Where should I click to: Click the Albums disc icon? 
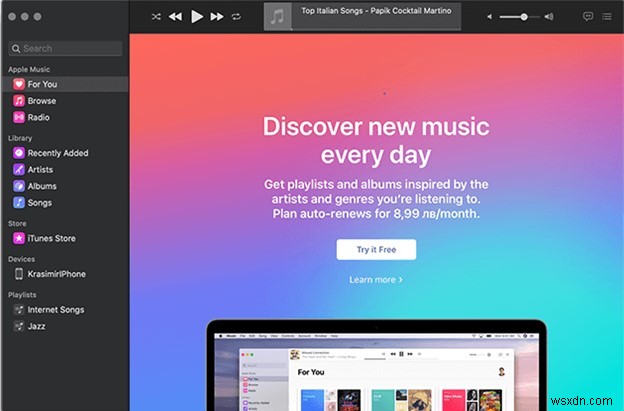[x=19, y=186]
